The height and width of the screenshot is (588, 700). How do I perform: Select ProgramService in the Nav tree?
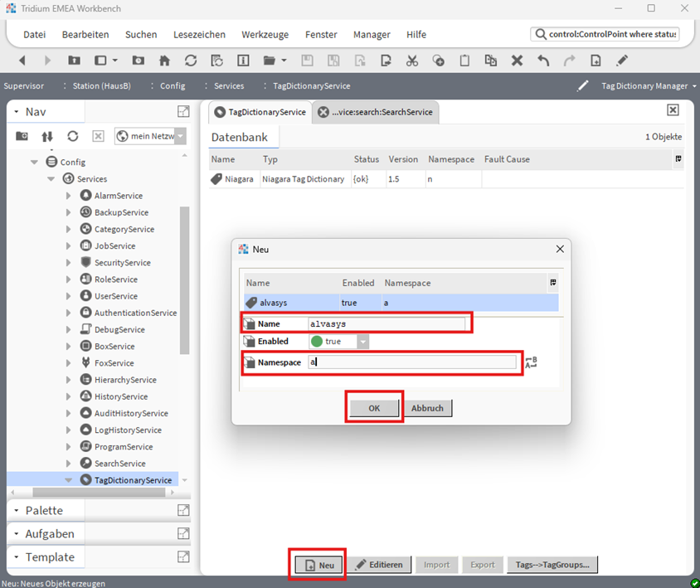124,447
